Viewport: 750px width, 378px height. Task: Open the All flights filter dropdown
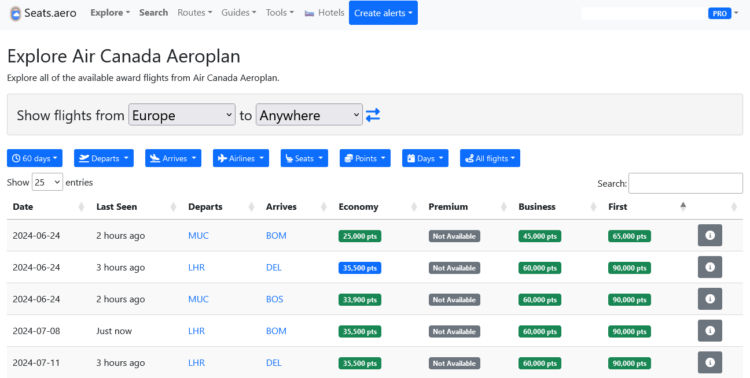click(490, 158)
